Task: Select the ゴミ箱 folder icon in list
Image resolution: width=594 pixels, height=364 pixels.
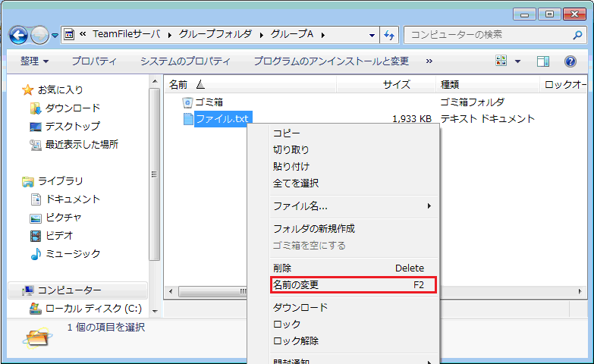Action: pyautogui.click(x=187, y=102)
